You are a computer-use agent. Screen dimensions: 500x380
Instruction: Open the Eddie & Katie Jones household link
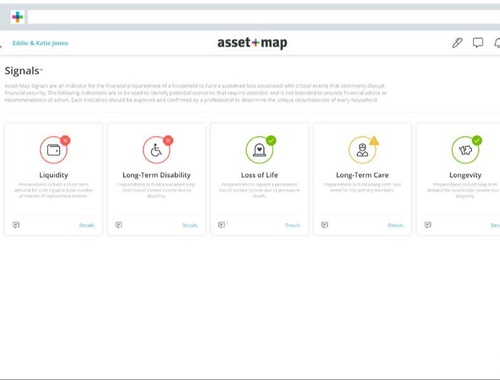click(x=40, y=43)
